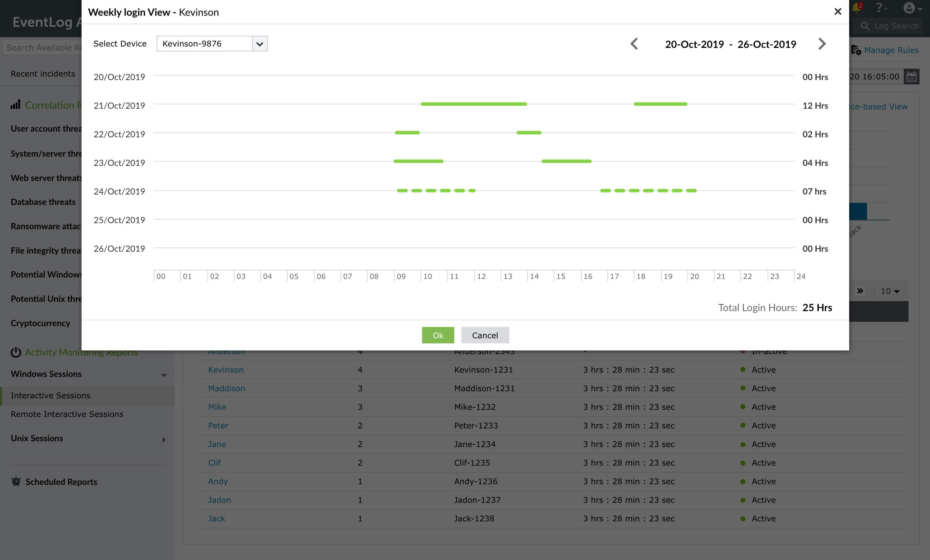Click the Activity Monitoring Reports power icon
Image resolution: width=930 pixels, height=560 pixels.
(16, 352)
